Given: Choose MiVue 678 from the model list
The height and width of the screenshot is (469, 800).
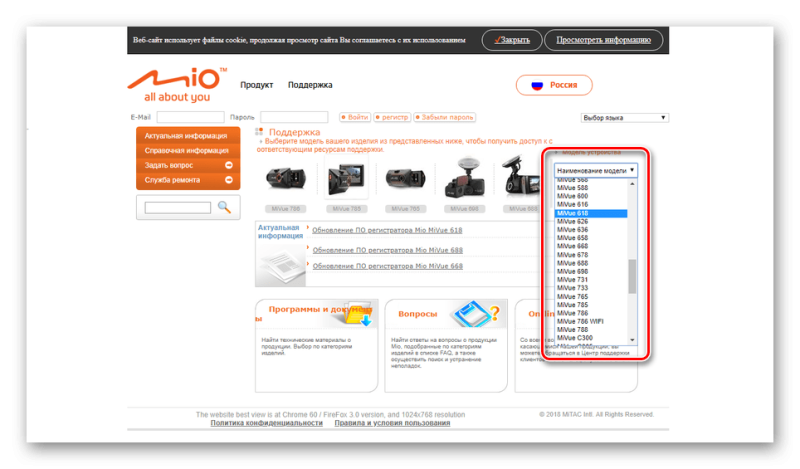Looking at the screenshot, I should coord(591,255).
